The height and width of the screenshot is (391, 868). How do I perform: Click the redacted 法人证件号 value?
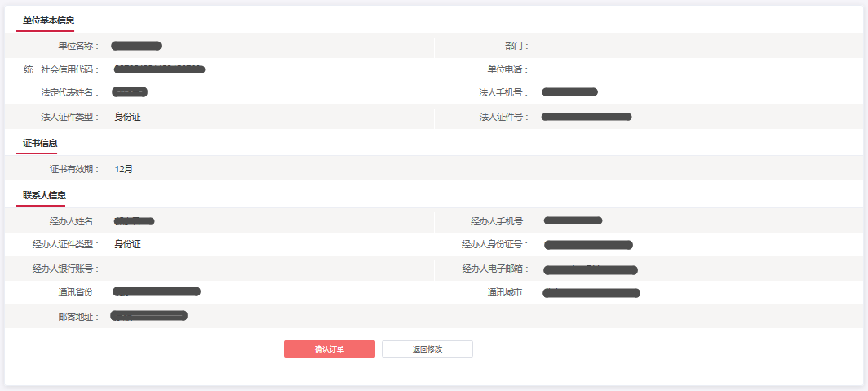586,118
